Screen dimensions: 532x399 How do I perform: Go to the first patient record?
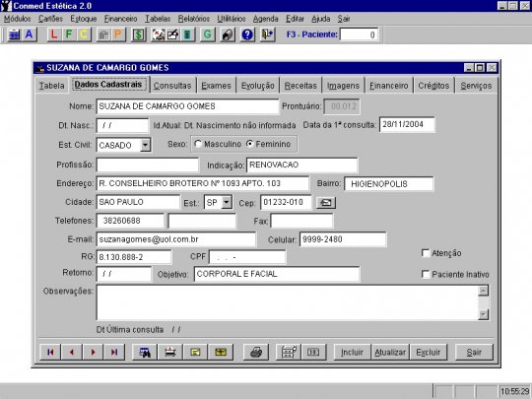pos(50,352)
